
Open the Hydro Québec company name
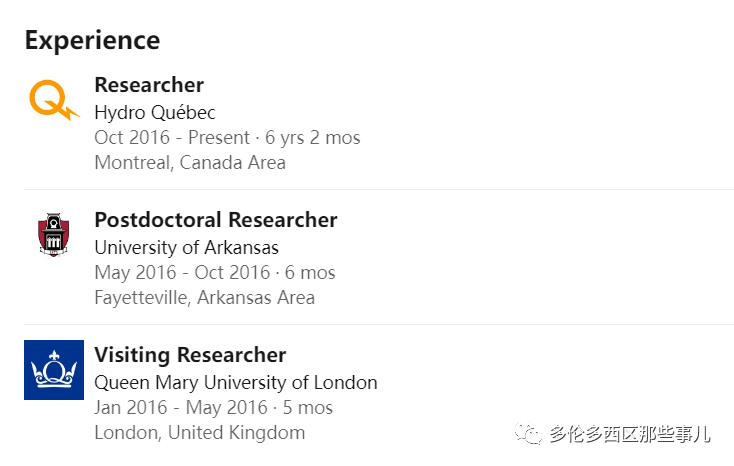155,112
